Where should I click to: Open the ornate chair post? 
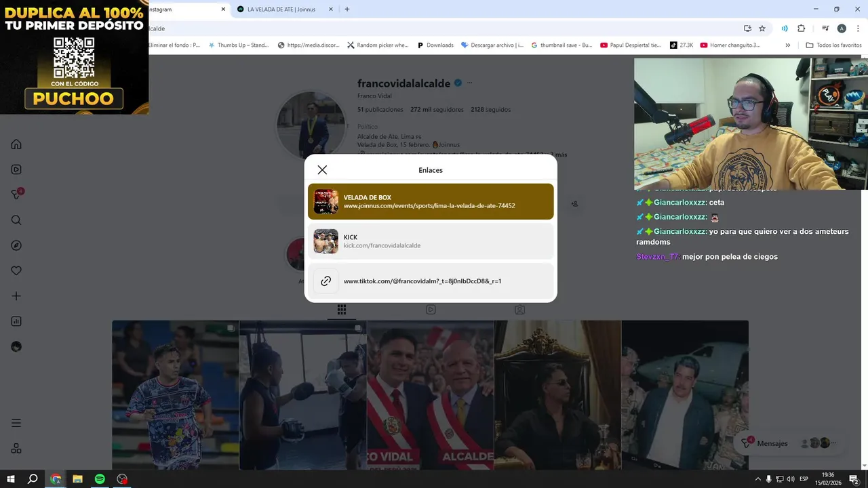tap(557, 395)
